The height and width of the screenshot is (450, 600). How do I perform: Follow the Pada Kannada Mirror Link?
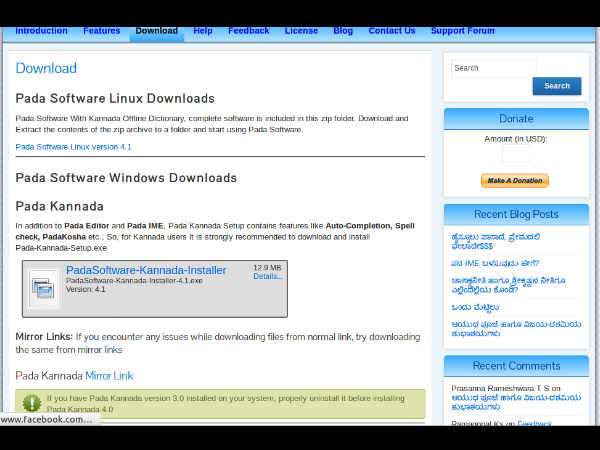click(109, 376)
